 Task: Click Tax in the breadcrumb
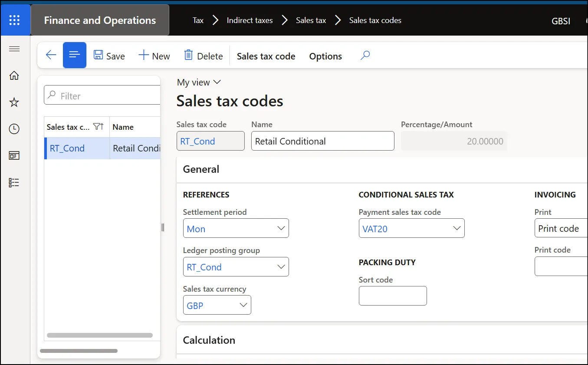pyautogui.click(x=198, y=20)
